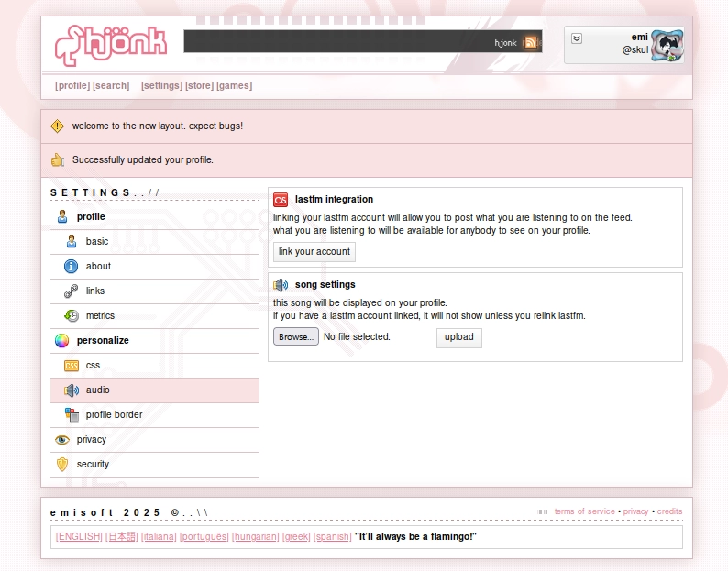The image size is (728, 571).
Task: Select the personalize section
Action: [x=154, y=341]
